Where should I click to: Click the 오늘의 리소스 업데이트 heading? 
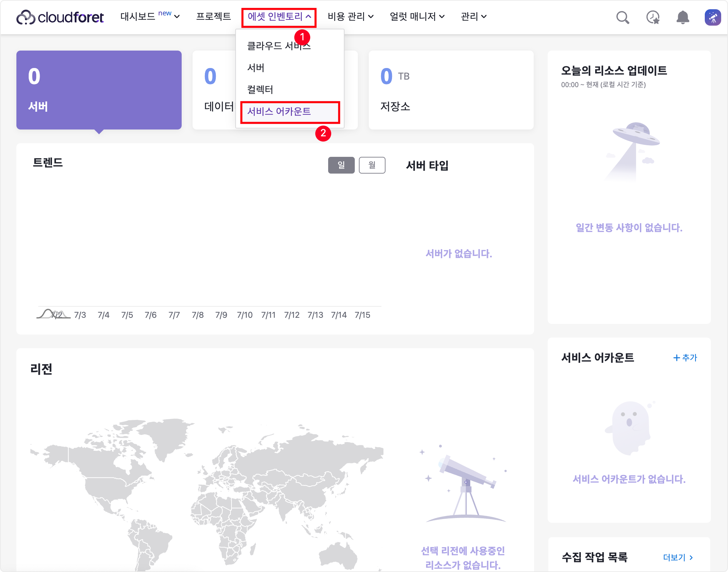coord(614,71)
